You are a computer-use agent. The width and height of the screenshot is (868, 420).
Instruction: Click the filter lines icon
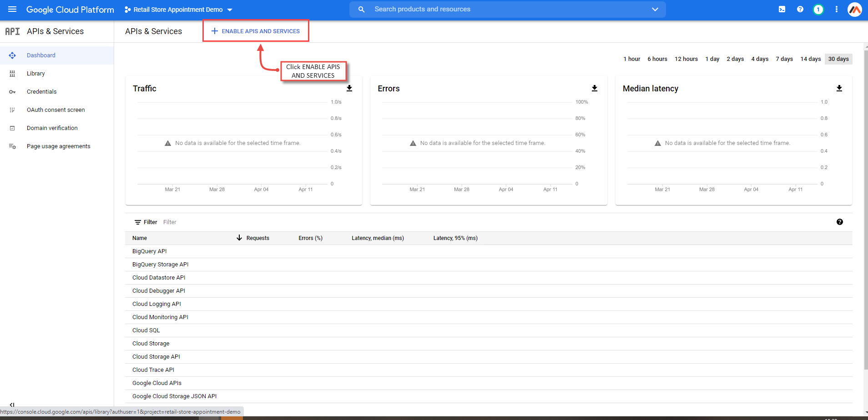137,222
